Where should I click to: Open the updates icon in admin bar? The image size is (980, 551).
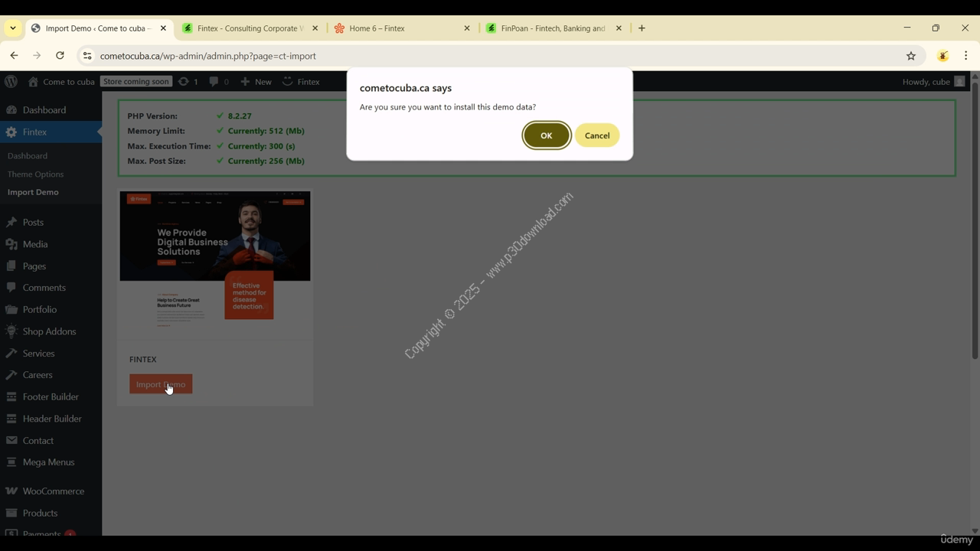tap(188, 81)
